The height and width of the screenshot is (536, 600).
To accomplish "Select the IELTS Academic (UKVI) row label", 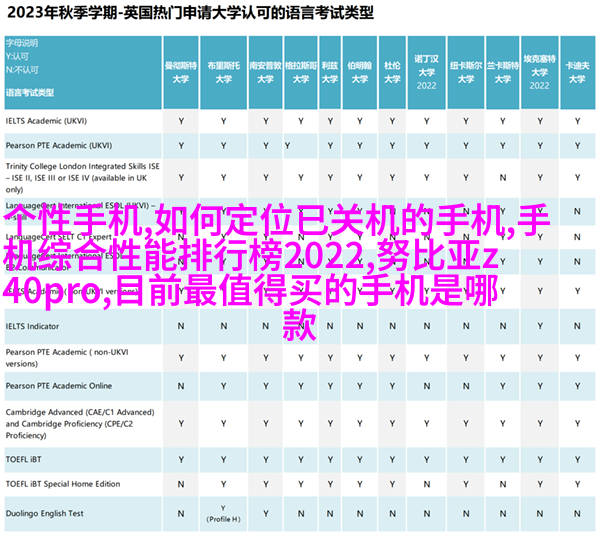I will coord(46,121).
